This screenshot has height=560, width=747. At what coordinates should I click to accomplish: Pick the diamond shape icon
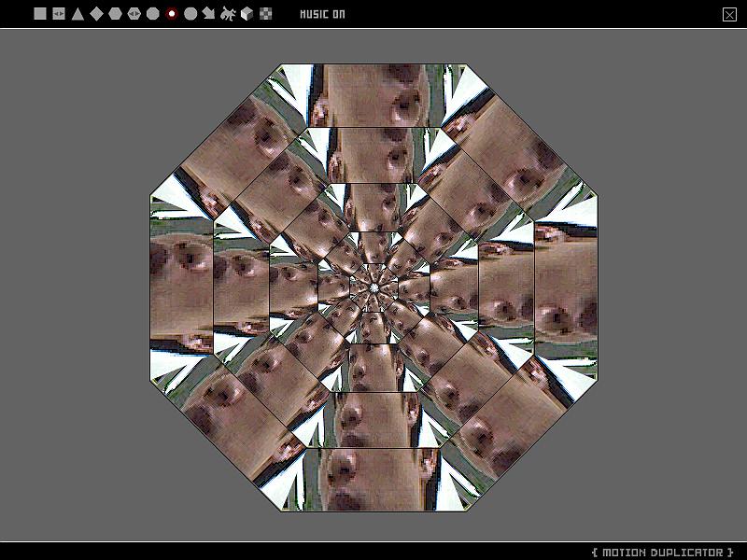pos(96,14)
